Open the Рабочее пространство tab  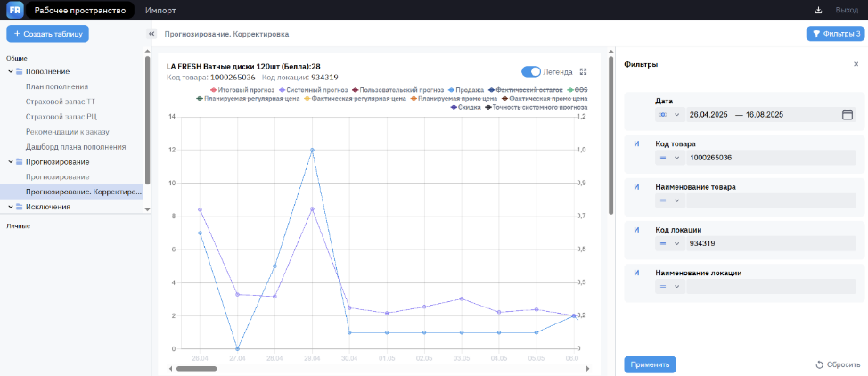point(80,10)
